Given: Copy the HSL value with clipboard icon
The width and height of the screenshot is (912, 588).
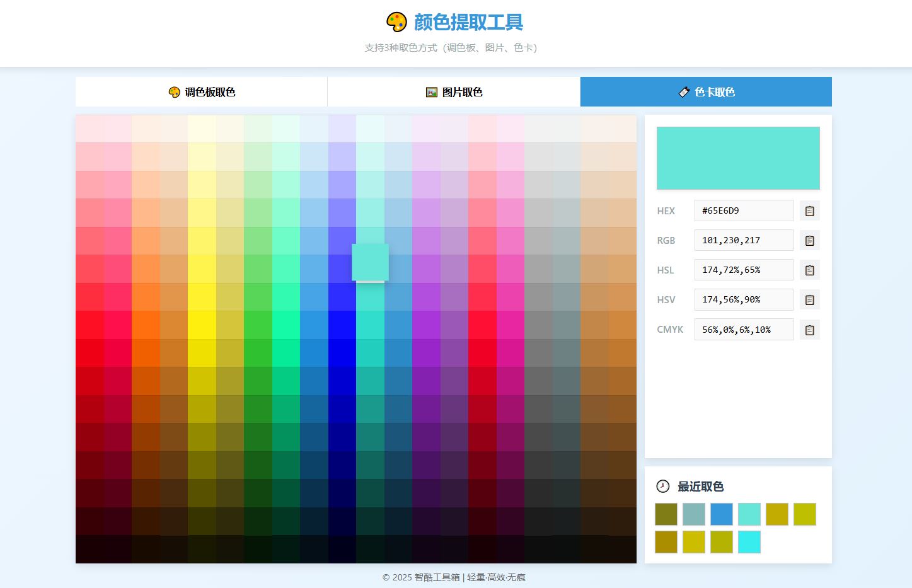Looking at the screenshot, I should click(809, 270).
